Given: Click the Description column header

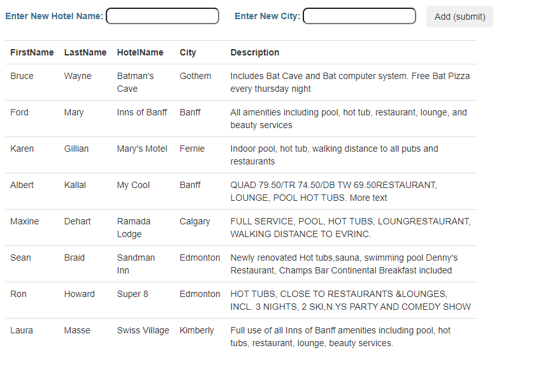Looking at the screenshot, I should point(255,52).
